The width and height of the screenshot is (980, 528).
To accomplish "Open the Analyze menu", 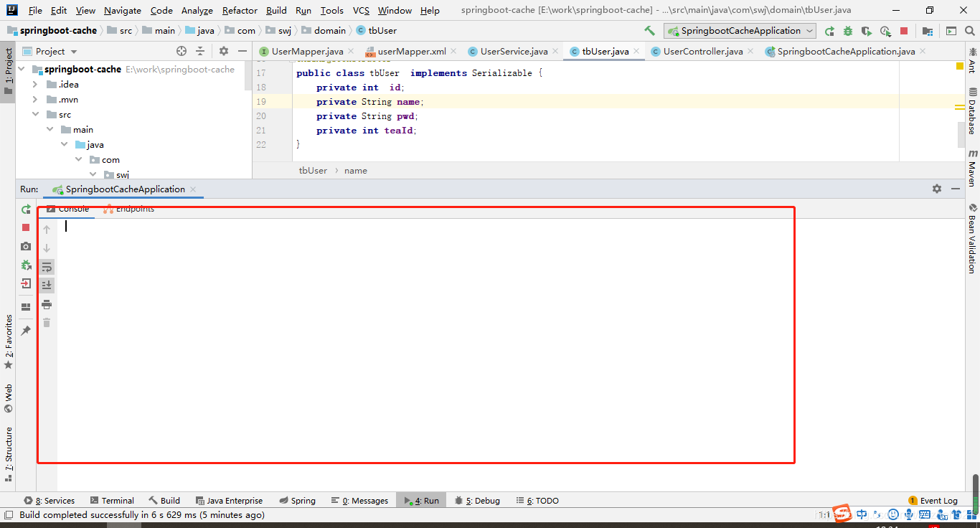I will pos(197,11).
